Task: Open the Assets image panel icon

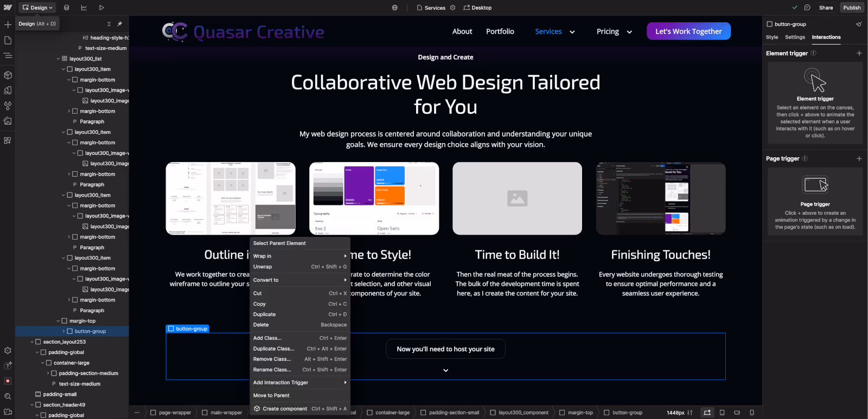Action: point(8,121)
